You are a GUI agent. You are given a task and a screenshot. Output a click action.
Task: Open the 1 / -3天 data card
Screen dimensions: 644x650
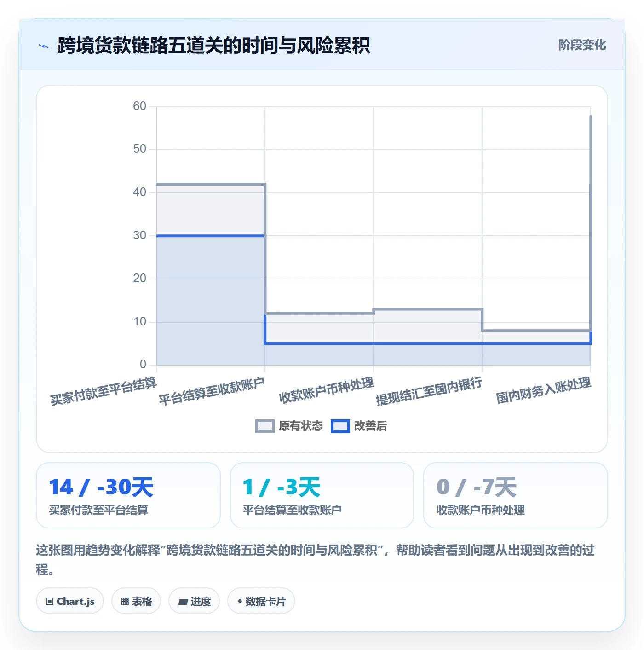322,495
